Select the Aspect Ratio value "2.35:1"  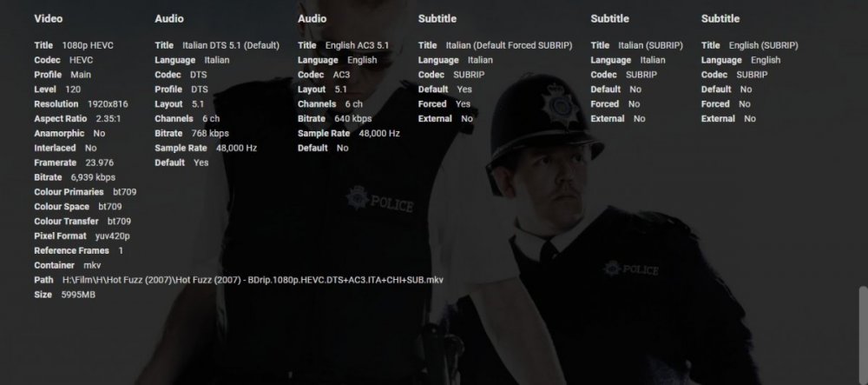[108, 118]
